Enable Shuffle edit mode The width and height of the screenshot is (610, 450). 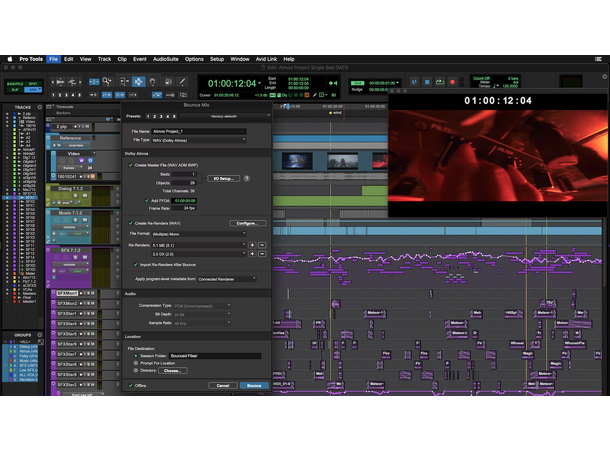(15, 84)
